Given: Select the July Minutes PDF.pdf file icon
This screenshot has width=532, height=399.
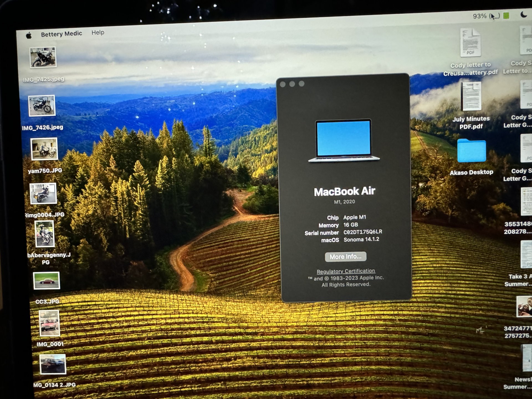Looking at the screenshot, I should (471, 96).
